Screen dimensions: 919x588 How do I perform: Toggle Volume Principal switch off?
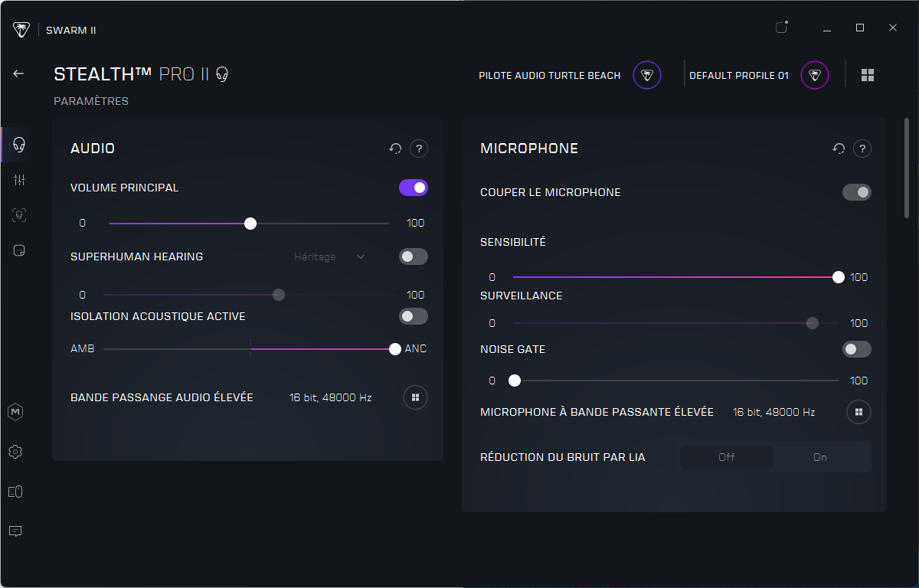(x=414, y=188)
